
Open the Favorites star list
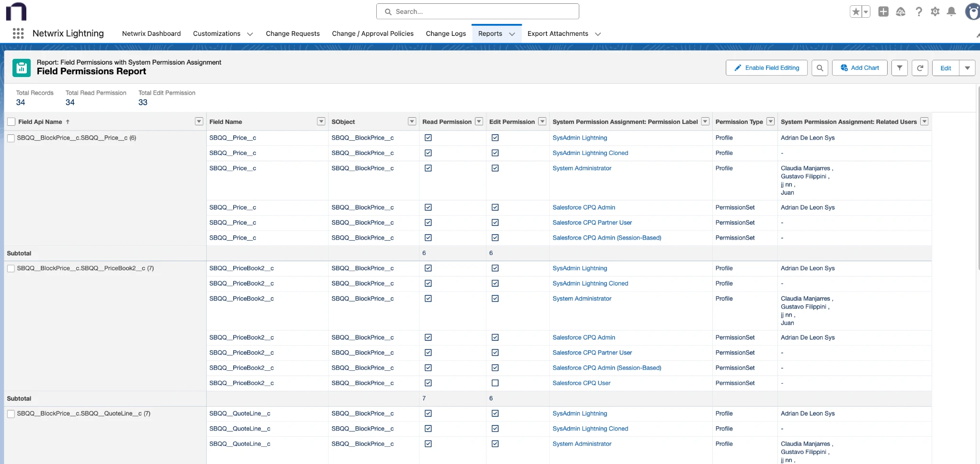(x=866, y=12)
